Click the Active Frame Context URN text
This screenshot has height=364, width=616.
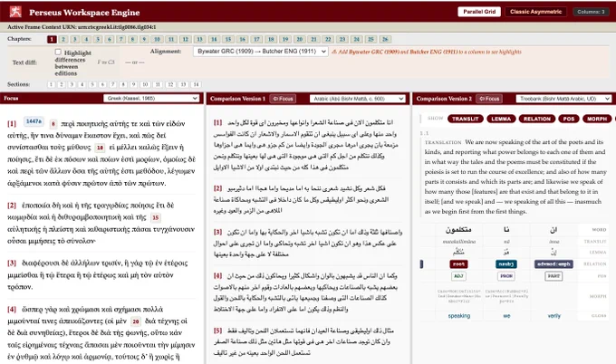(x=82, y=27)
